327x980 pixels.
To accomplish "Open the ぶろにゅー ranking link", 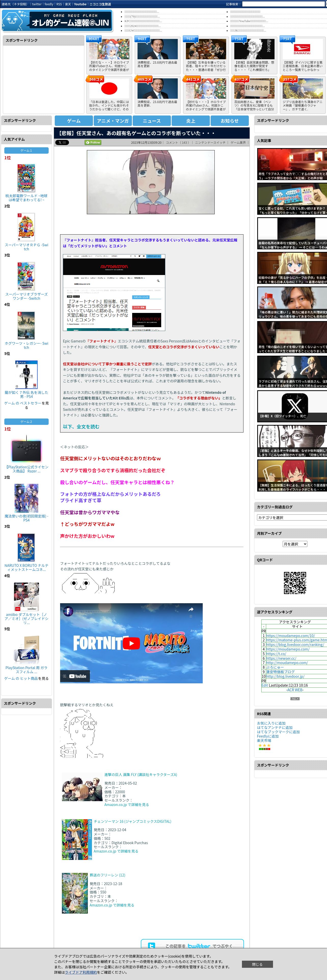I will (x=275, y=667).
